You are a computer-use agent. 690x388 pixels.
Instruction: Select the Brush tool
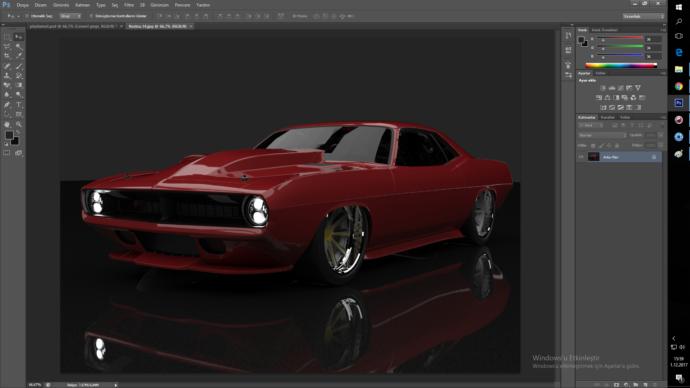point(18,66)
